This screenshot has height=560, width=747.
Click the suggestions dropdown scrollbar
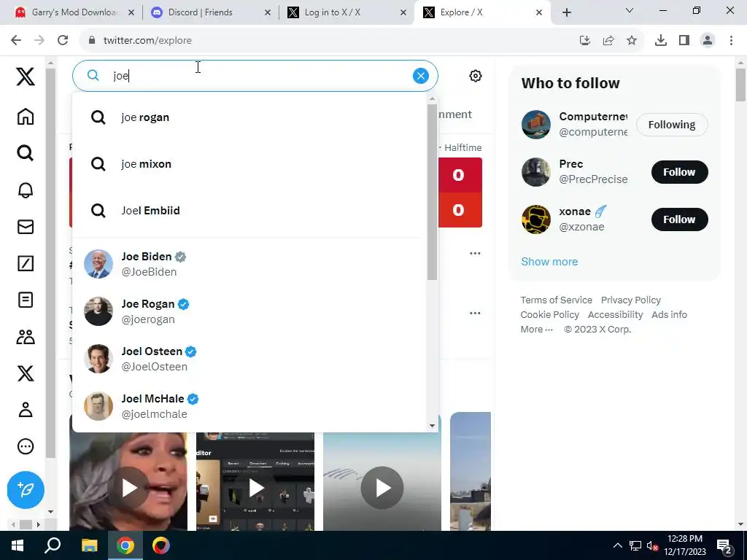tap(432, 192)
